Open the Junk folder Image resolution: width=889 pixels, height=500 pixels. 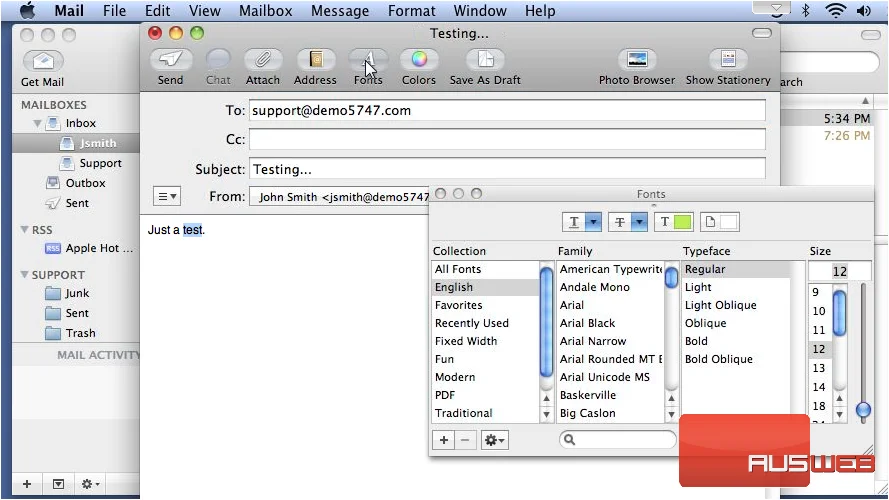[77, 294]
